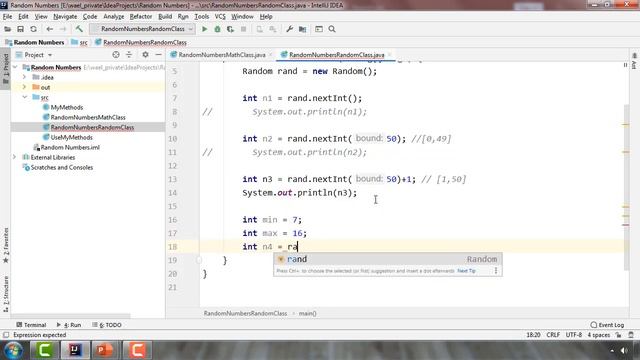
Task: Build project with the hammer icon
Action: click(x=79, y=29)
